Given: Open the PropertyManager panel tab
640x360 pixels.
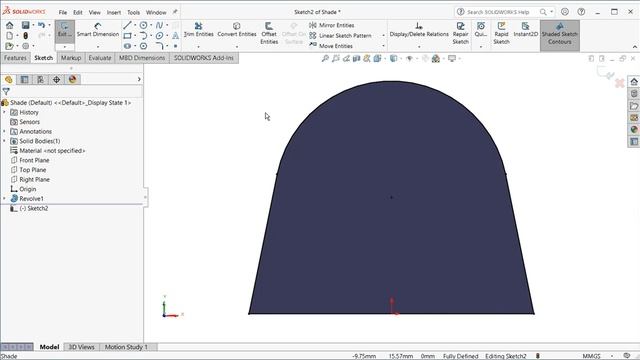Looking at the screenshot, I should point(24,79).
